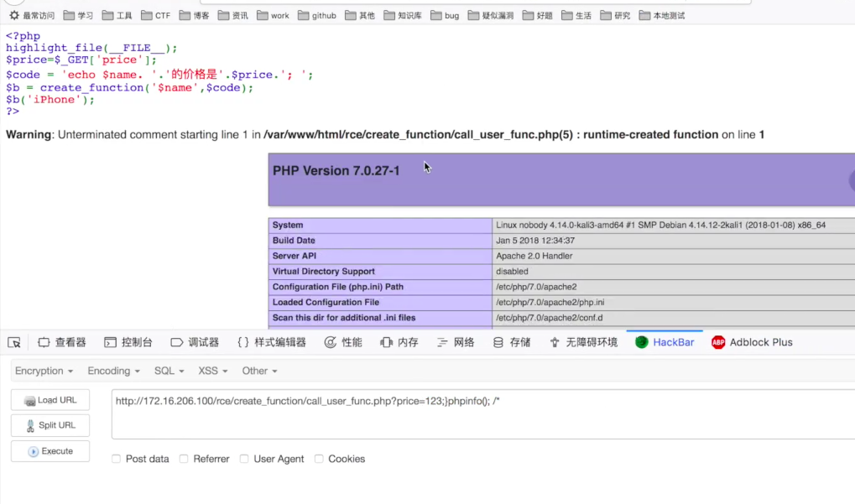Click the Server API row label
The height and width of the screenshot is (504, 855).
pos(295,256)
